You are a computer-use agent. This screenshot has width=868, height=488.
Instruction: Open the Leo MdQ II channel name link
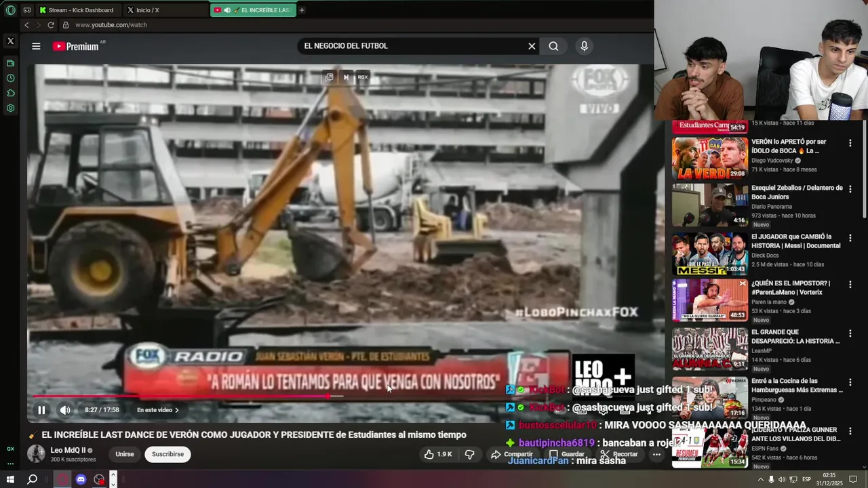(x=68, y=450)
